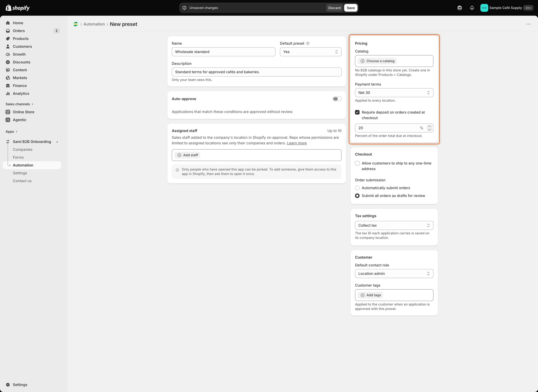Open Forms in the app menu
This screenshot has height=392, width=538.
pos(18,157)
